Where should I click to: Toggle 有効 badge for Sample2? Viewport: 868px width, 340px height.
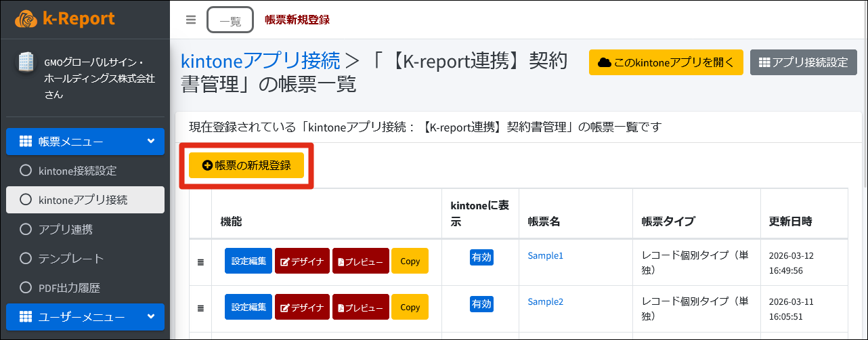point(481,304)
